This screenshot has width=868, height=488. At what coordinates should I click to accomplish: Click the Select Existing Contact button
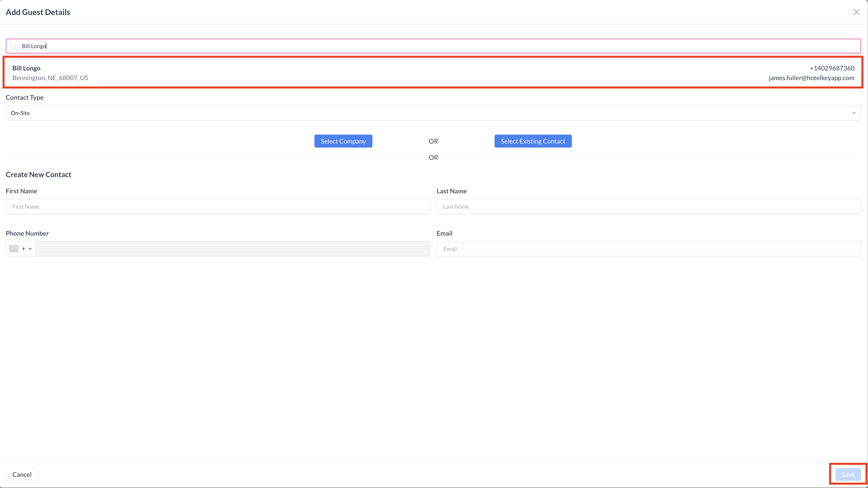(x=533, y=141)
